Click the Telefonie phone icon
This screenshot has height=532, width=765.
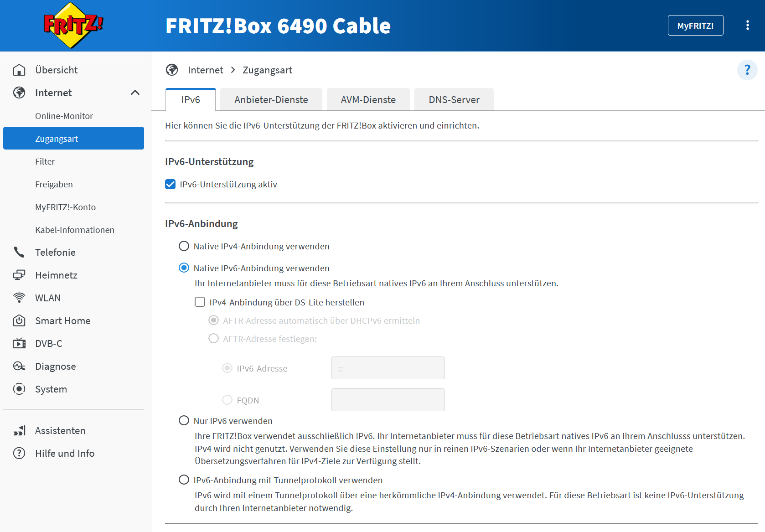pyautogui.click(x=19, y=252)
